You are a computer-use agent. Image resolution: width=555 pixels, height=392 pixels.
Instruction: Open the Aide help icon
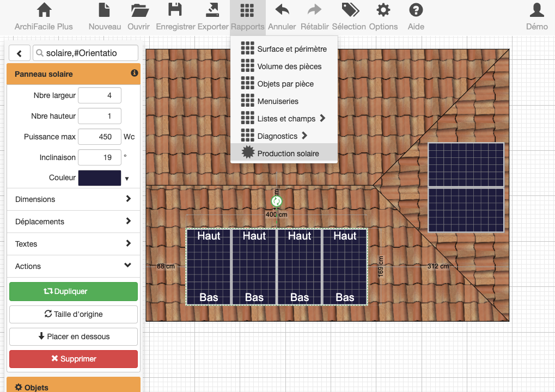pyautogui.click(x=416, y=10)
